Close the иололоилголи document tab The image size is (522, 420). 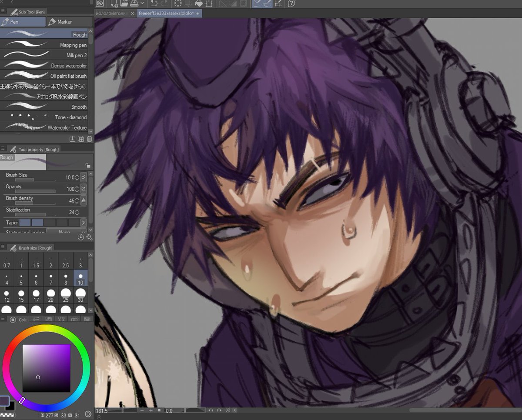point(132,13)
